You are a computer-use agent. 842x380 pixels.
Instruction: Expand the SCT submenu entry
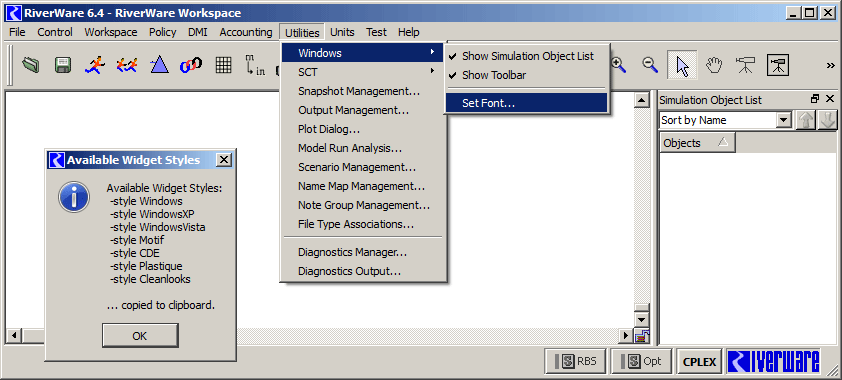point(363,71)
